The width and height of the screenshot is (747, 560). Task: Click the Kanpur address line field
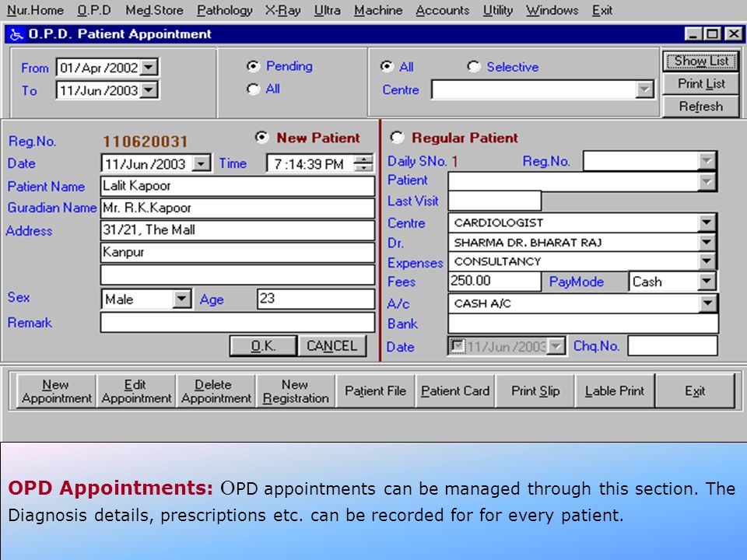tap(237, 252)
